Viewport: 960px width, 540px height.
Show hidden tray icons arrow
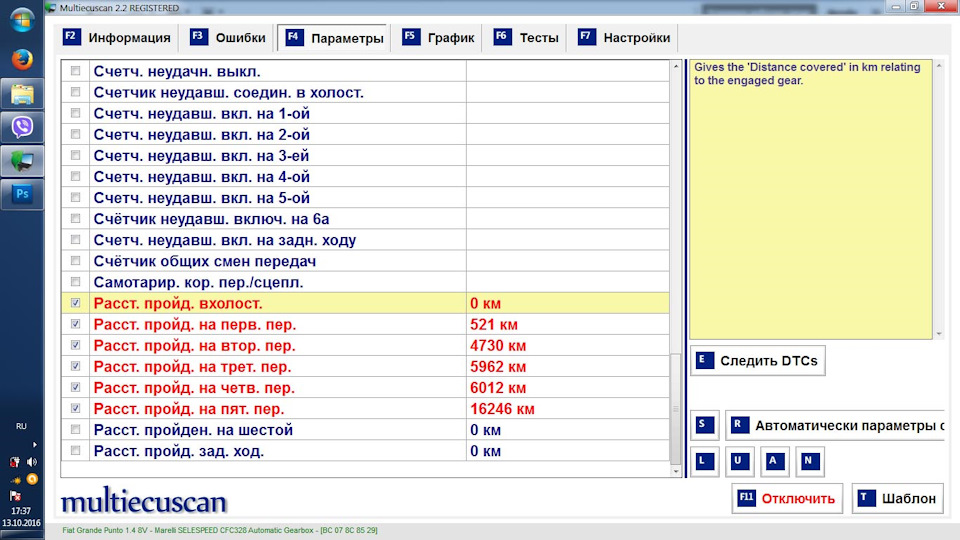pyautogui.click(x=34, y=444)
